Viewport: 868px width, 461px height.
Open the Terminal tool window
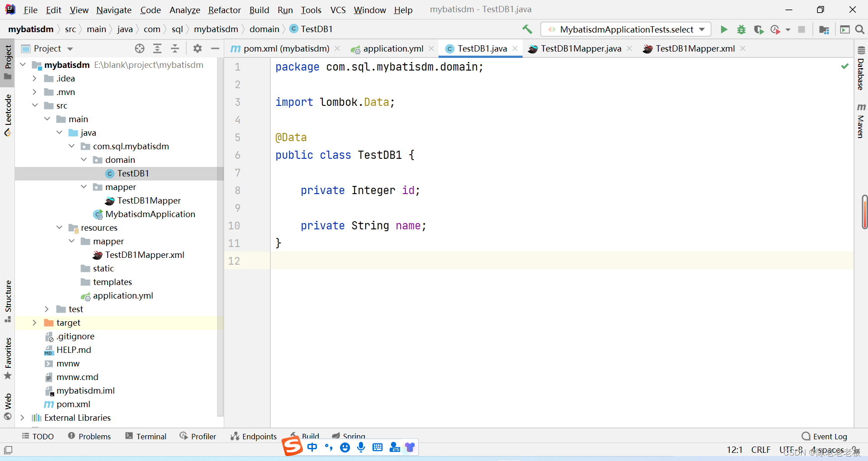(146, 436)
